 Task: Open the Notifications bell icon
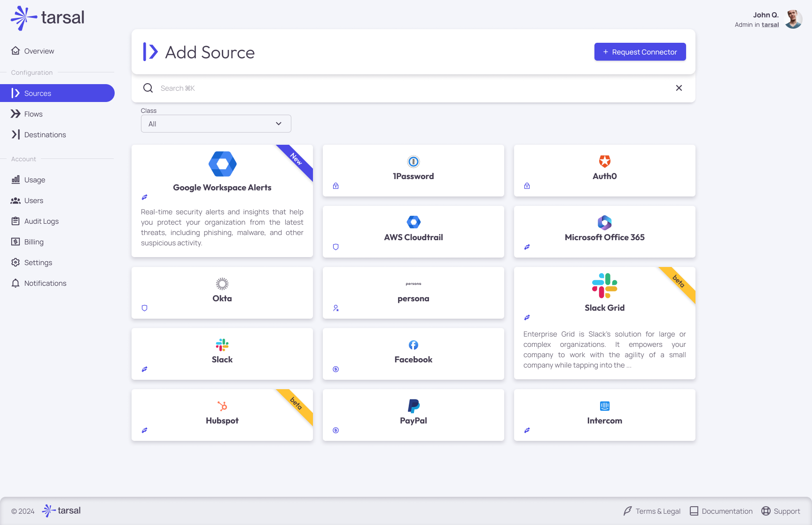(x=16, y=283)
